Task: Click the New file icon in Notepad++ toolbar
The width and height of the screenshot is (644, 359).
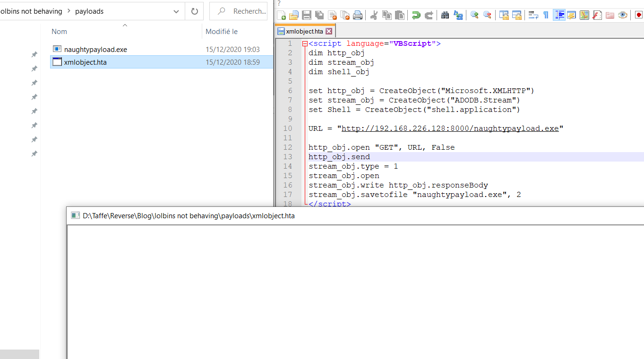Action: click(x=281, y=15)
